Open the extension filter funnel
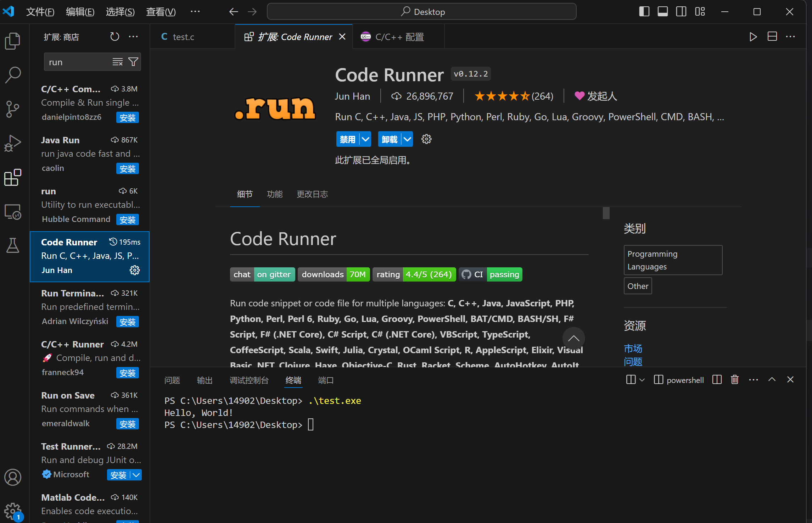 133,62
